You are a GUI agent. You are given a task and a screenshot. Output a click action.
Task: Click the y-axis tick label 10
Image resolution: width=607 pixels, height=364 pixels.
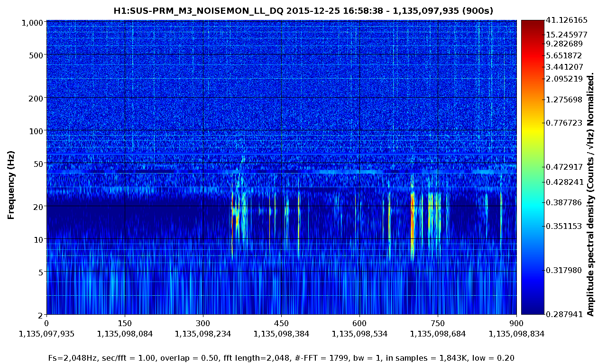(x=39, y=239)
